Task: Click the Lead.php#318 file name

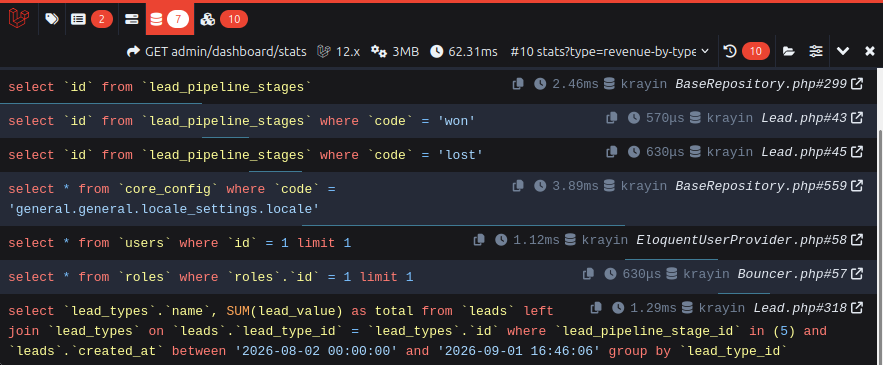Action: tap(800, 308)
